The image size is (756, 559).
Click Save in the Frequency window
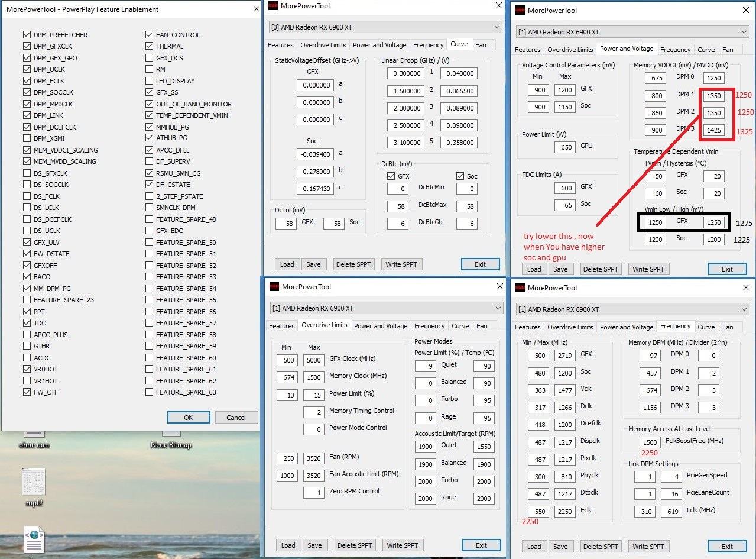pos(560,547)
